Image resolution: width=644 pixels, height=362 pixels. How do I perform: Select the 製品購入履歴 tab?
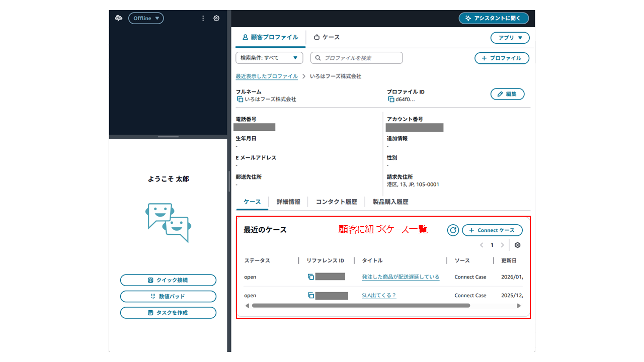click(x=390, y=202)
